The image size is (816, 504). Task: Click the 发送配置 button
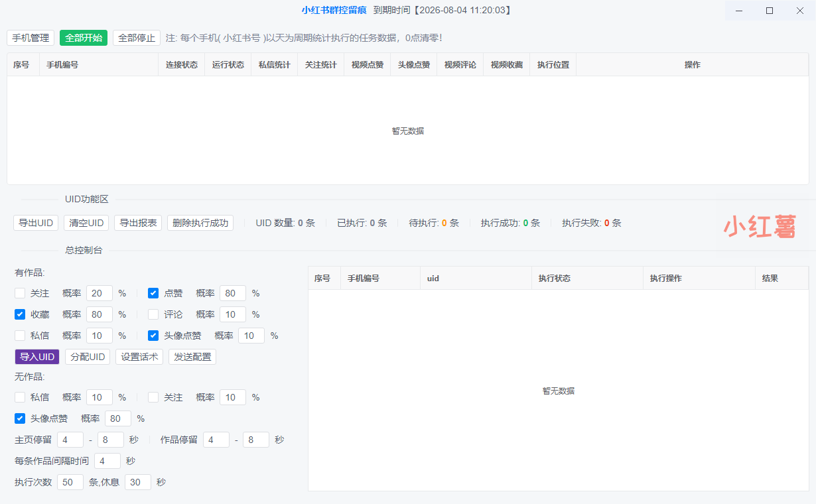[x=192, y=357]
